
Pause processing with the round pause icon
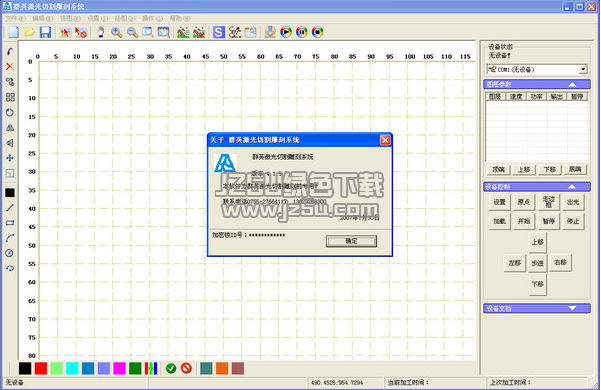302,32
